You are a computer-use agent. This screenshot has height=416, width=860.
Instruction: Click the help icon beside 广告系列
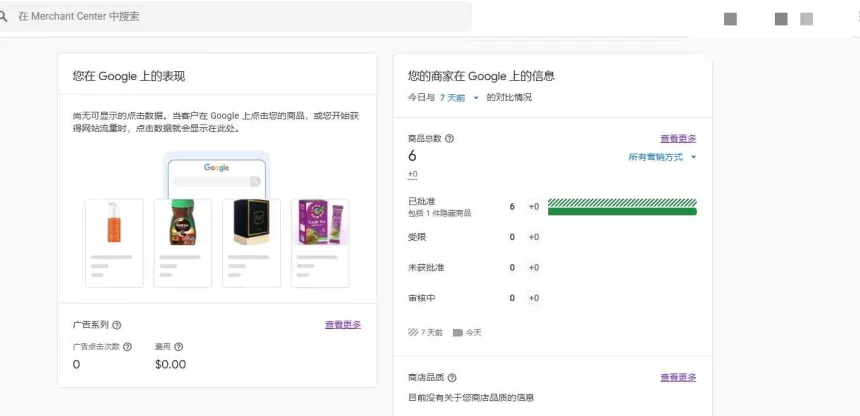click(117, 325)
